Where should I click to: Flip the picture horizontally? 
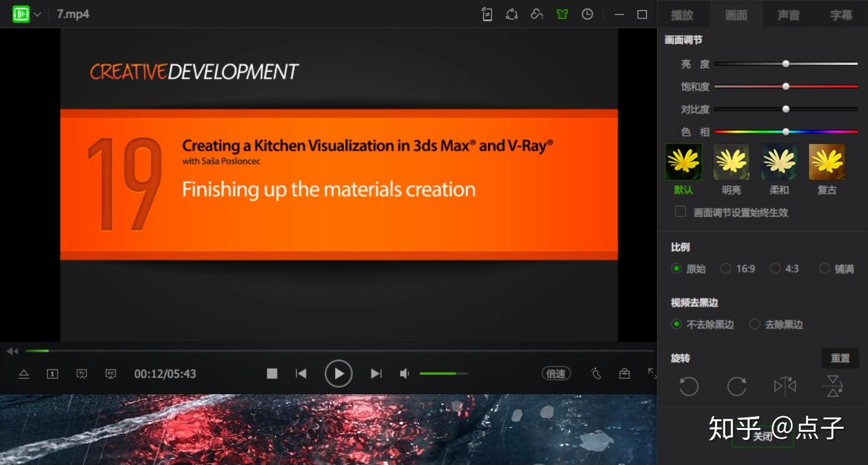coord(785,386)
